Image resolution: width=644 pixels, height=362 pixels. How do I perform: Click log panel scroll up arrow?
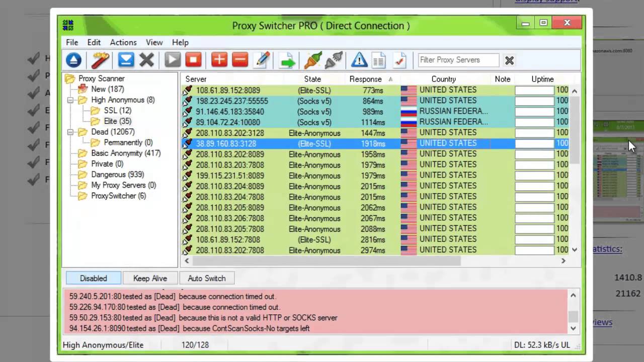[x=573, y=296]
